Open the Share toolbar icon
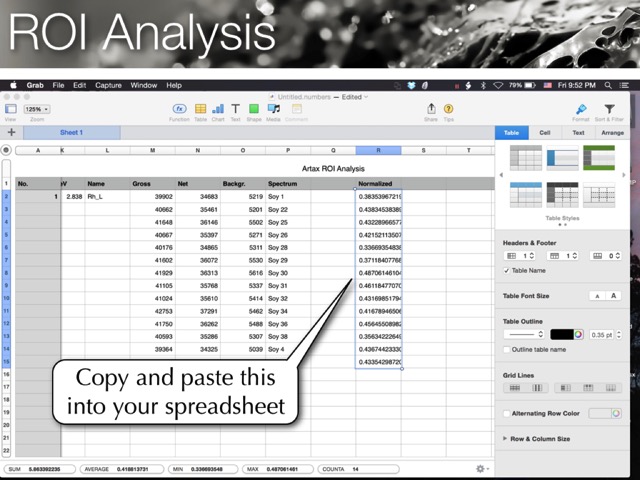640x480 pixels. coord(431,109)
